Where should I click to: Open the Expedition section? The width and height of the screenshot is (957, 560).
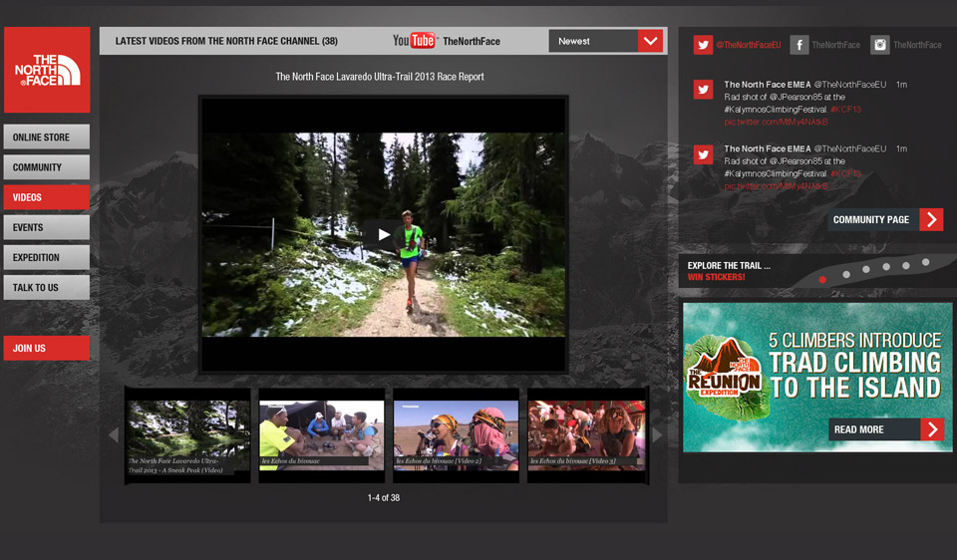[x=47, y=257]
